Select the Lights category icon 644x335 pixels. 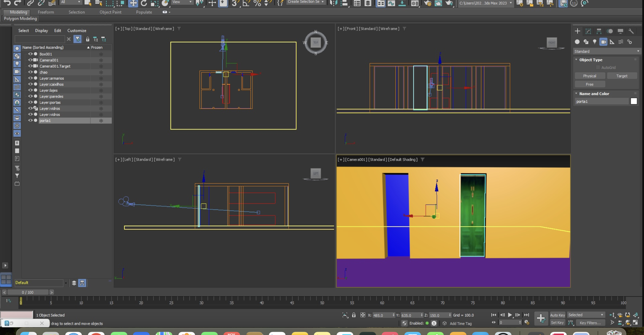point(594,42)
